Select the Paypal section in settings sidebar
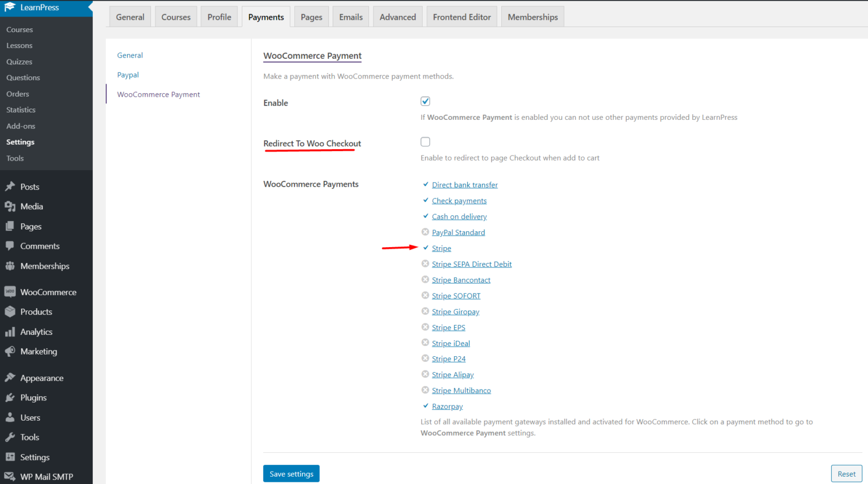The width and height of the screenshot is (868, 484). (x=128, y=74)
